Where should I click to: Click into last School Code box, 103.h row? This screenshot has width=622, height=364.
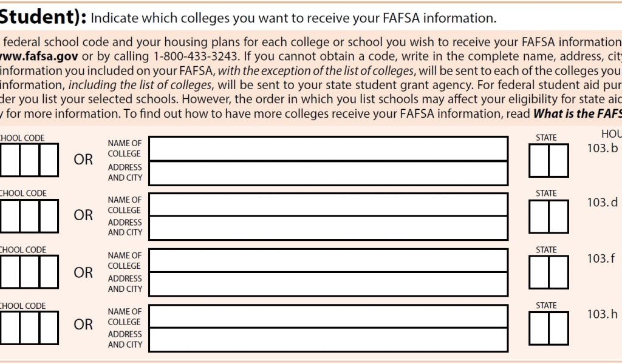49,328
